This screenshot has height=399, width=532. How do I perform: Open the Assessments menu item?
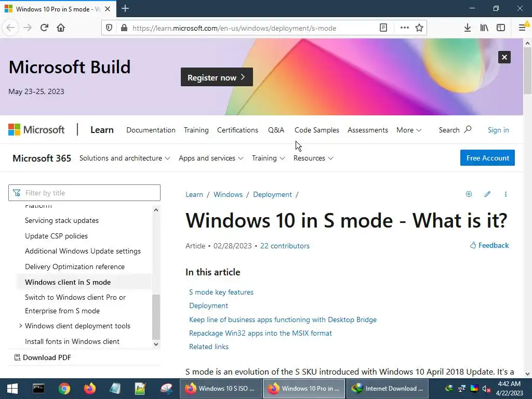click(367, 130)
